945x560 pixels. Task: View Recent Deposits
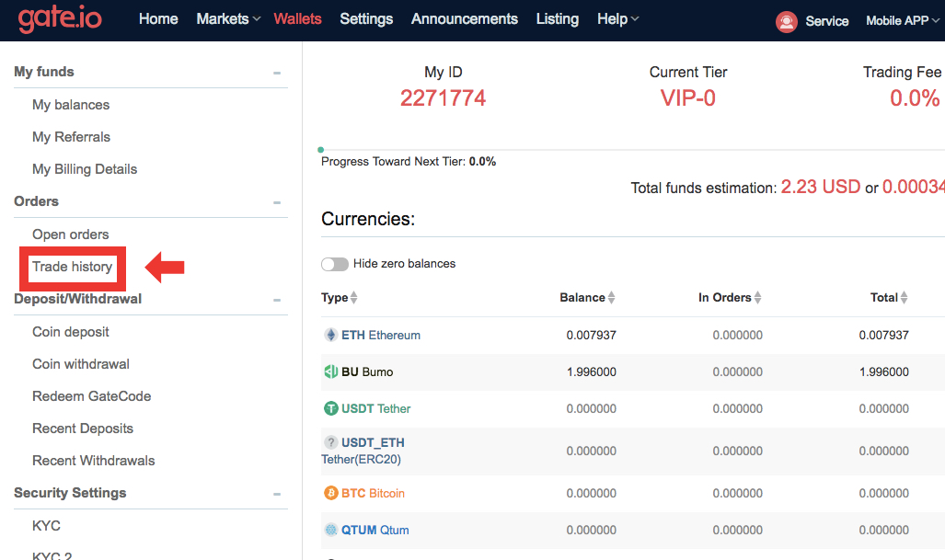click(83, 429)
